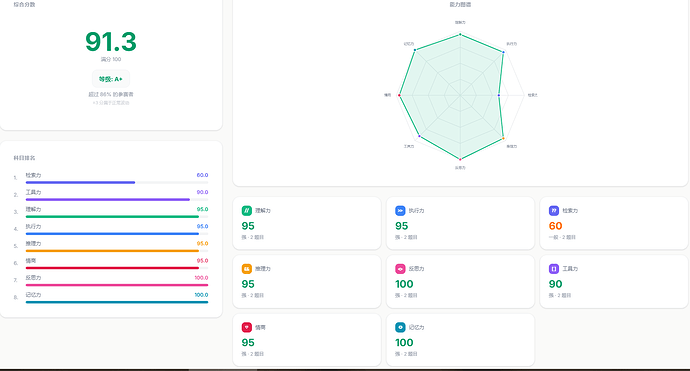The width and height of the screenshot is (690, 371).
Task: Click the orange 推理力 data point on radar
Action: [503, 138]
